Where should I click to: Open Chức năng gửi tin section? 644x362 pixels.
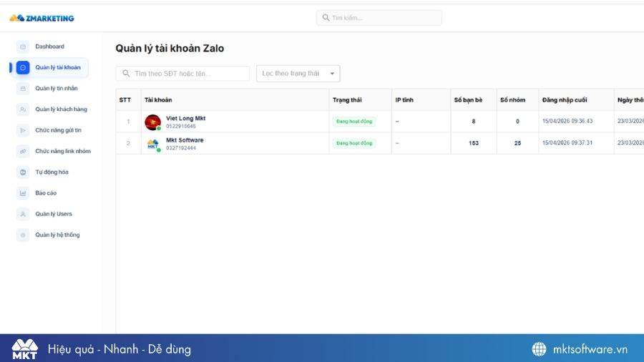pos(59,130)
